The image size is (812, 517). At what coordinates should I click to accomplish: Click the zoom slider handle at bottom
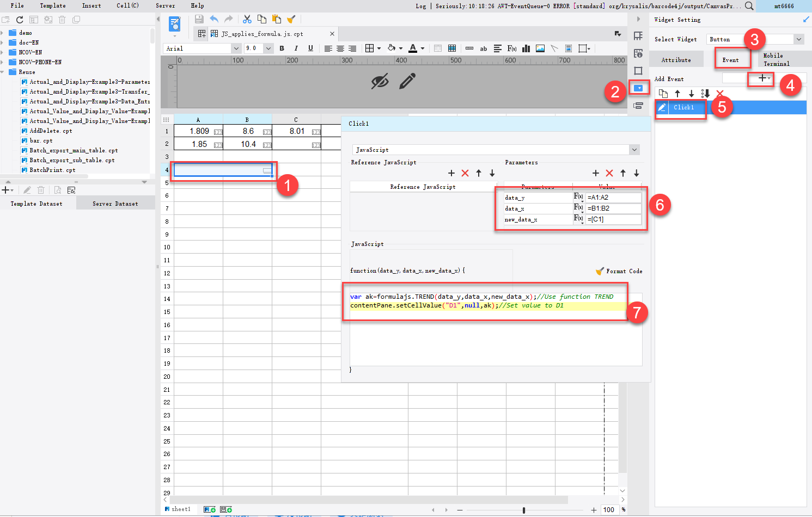(x=524, y=510)
